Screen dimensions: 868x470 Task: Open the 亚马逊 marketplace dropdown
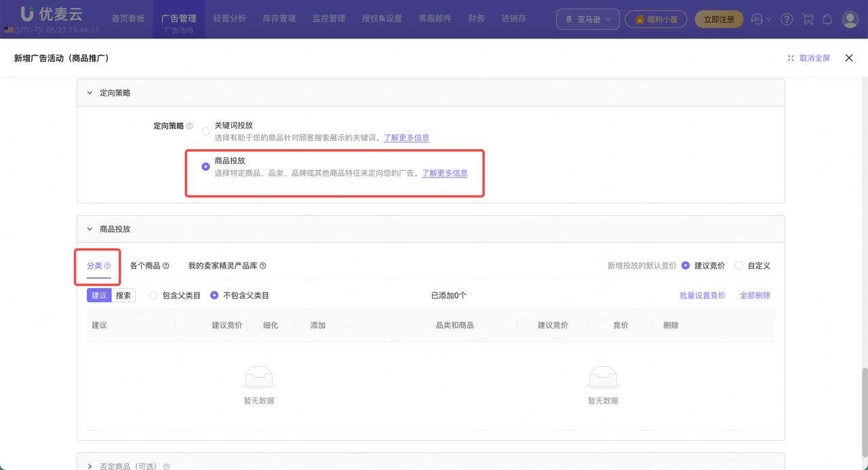click(588, 19)
